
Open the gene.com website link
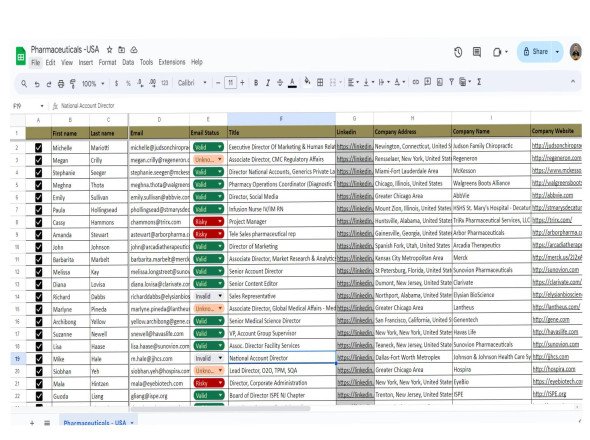[x=551, y=320]
